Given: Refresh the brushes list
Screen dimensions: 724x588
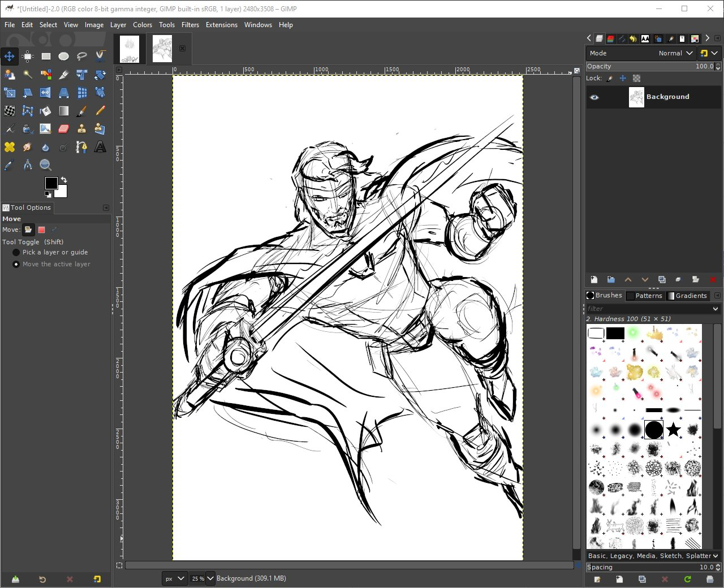Looking at the screenshot, I should coord(687,580).
